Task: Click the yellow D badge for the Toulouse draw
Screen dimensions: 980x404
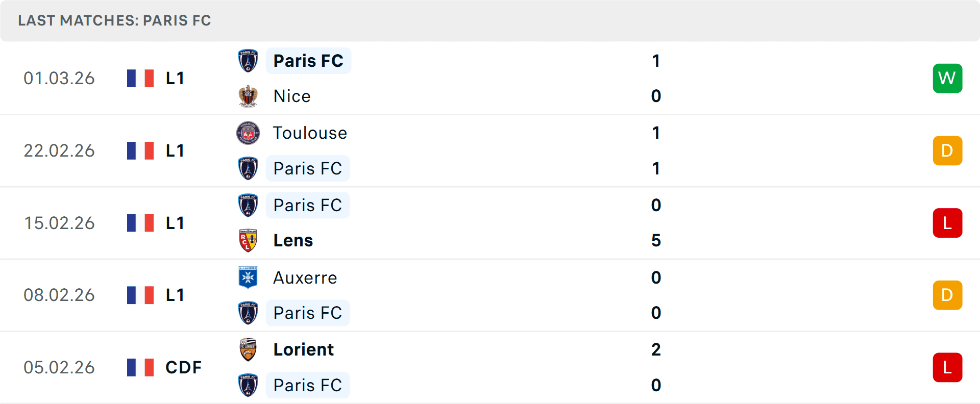Action: [x=947, y=150]
